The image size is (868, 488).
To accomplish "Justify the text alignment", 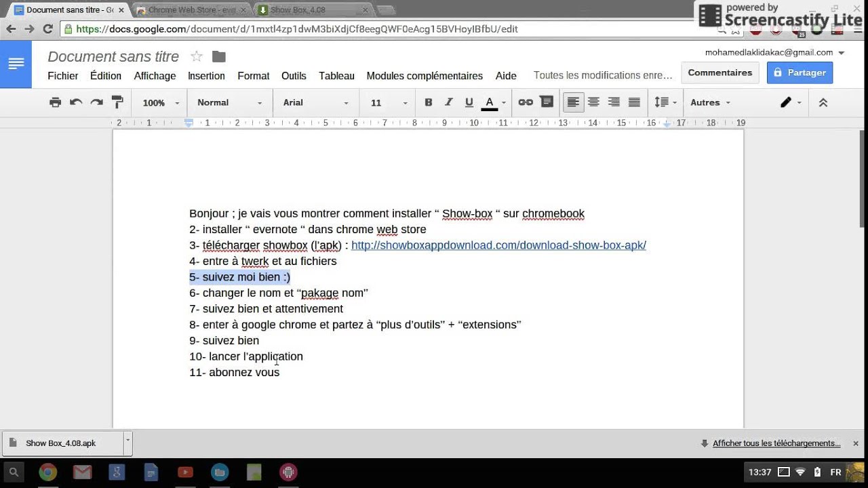I will pos(634,102).
